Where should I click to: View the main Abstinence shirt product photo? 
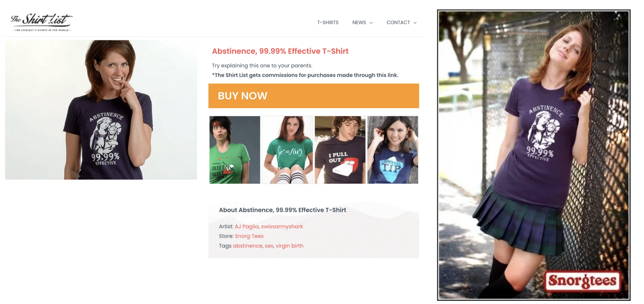101,110
